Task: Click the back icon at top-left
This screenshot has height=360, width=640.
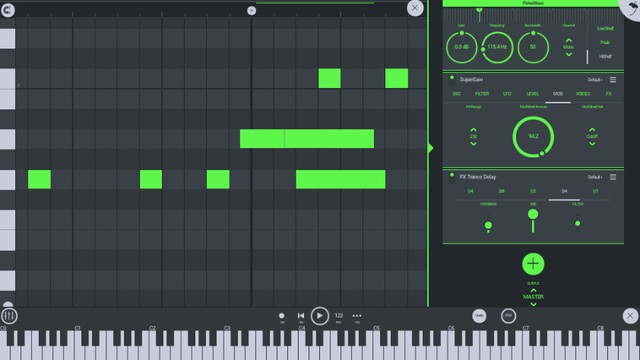Action: (x=7, y=10)
